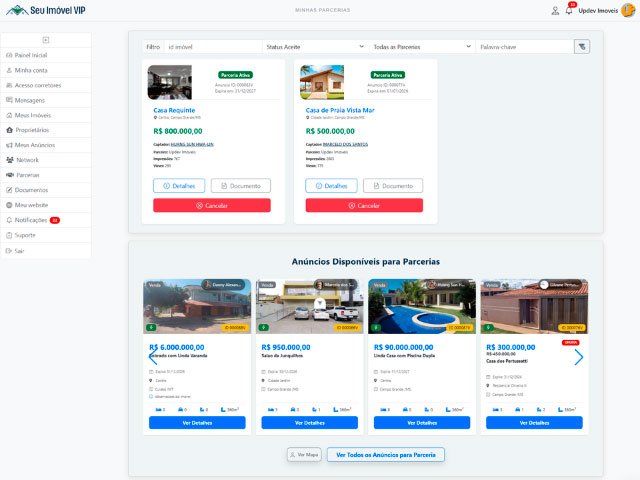The height and width of the screenshot is (480, 640).
Task: Open the R$ 950.000,00 listing photo
Action: point(309,306)
